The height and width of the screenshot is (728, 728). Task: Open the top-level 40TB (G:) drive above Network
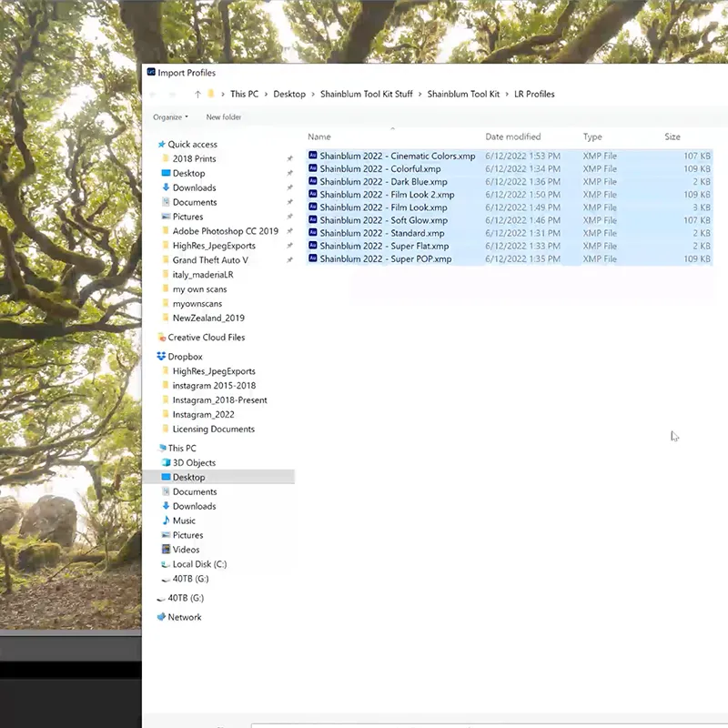tap(186, 598)
